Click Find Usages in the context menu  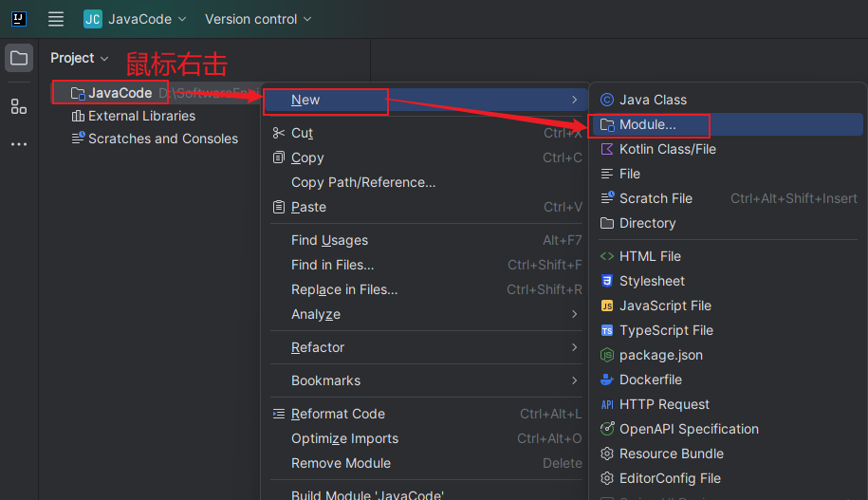[x=329, y=240]
